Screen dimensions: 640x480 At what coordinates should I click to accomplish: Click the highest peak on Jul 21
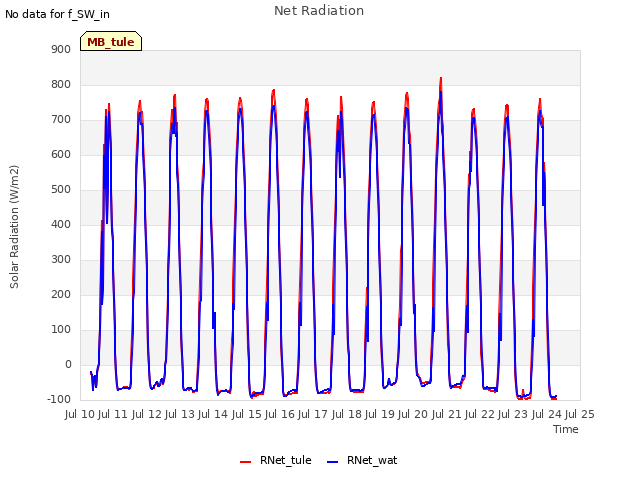pyautogui.click(x=441, y=78)
